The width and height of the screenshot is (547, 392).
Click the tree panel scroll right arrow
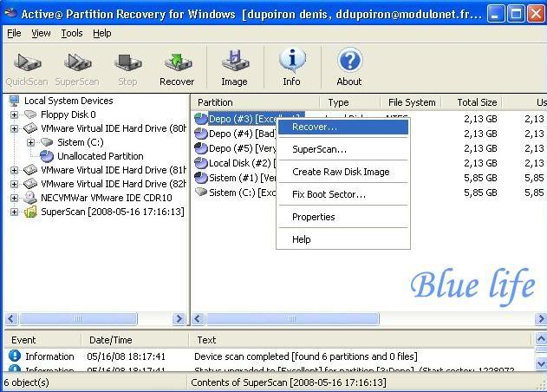179,318
